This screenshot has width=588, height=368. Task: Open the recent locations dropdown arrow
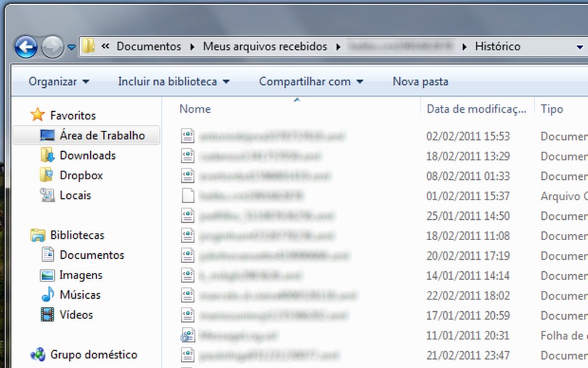[72, 47]
